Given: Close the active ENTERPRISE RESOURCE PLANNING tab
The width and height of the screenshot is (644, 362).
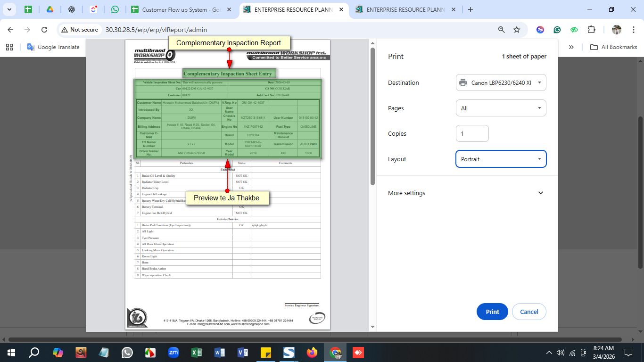Looking at the screenshot, I should (x=341, y=9).
